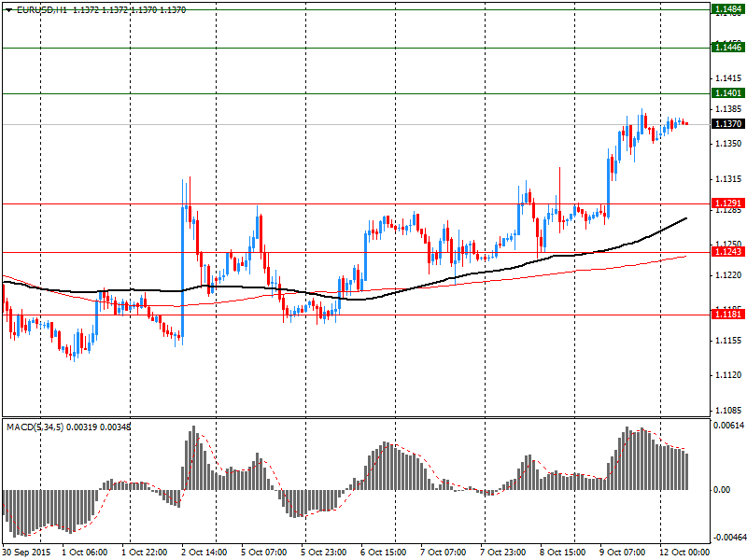Click the 7 Oct 07:00 time label
The width and height of the screenshot is (747, 560).
click(444, 553)
